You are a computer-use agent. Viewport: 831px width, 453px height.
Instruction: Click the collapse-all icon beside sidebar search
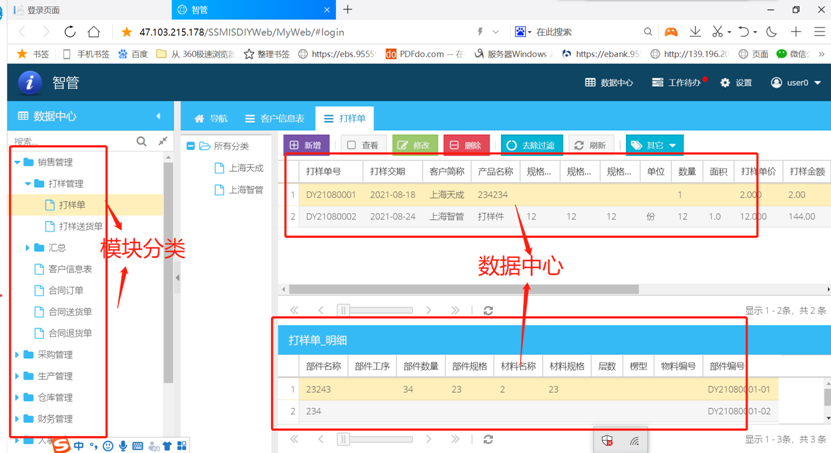point(163,141)
